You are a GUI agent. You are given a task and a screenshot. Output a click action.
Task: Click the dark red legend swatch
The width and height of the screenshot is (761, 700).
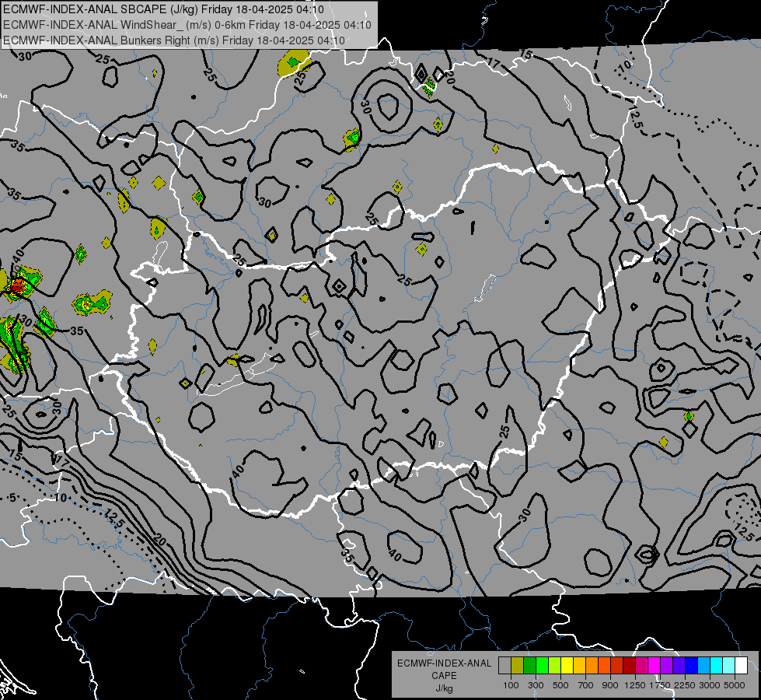[x=630, y=665]
